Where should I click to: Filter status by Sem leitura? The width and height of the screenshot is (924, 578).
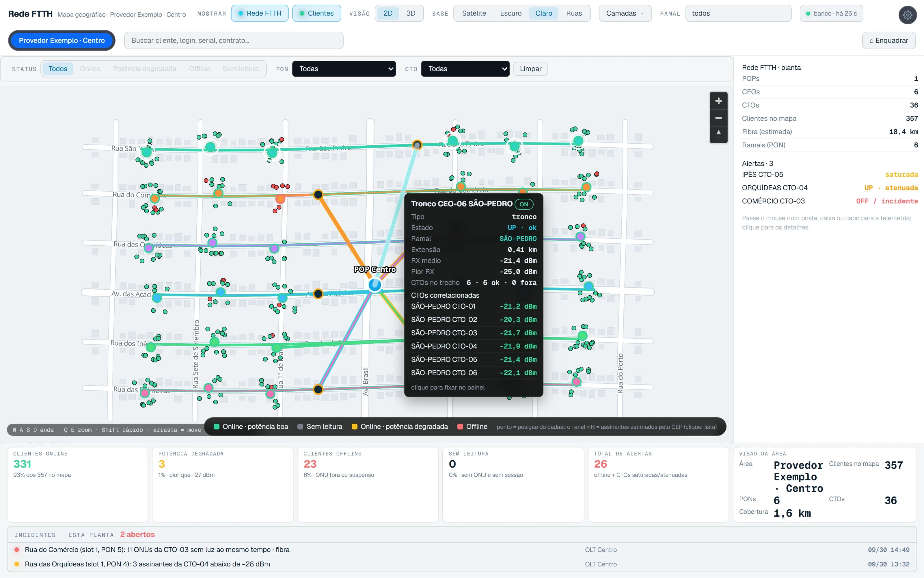[x=241, y=69]
